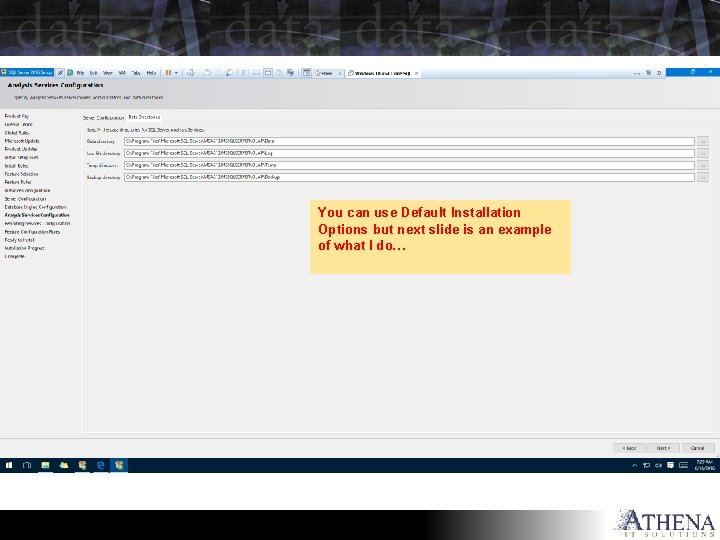Click the Backup directory path field
Image resolution: width=720 pixels, height=540 pixels.
[x=409, y=177]
